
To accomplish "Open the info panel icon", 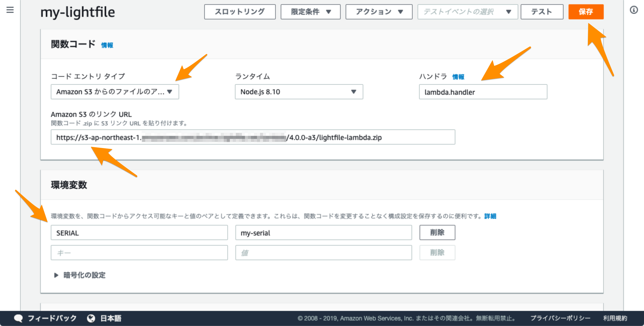I will [634, 10].
